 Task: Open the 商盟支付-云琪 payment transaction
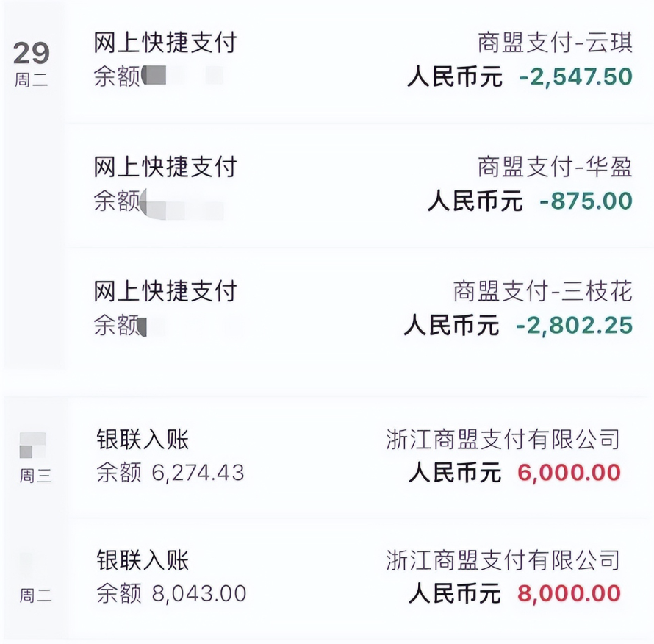554,43
